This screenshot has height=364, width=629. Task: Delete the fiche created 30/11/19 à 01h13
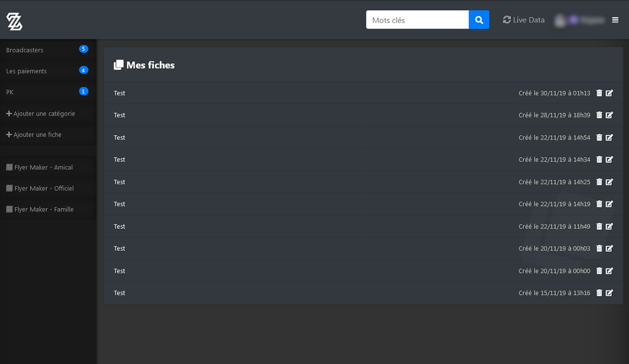599,93
